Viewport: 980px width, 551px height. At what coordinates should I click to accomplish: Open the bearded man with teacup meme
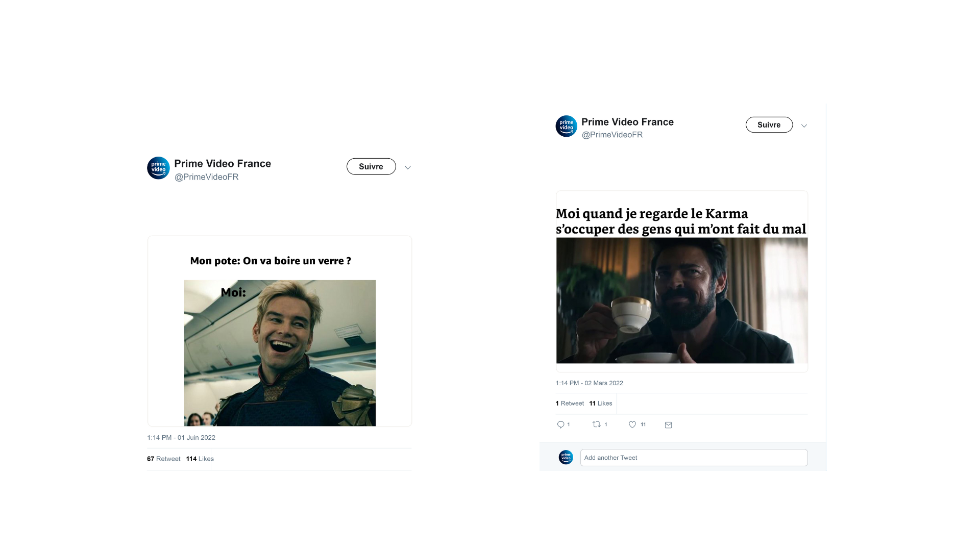coord(682,300)
